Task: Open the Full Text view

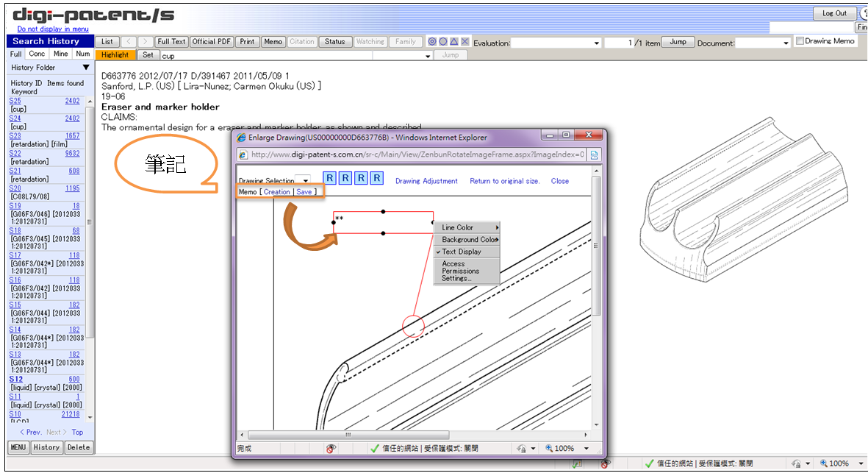Action: coord(171,41)
